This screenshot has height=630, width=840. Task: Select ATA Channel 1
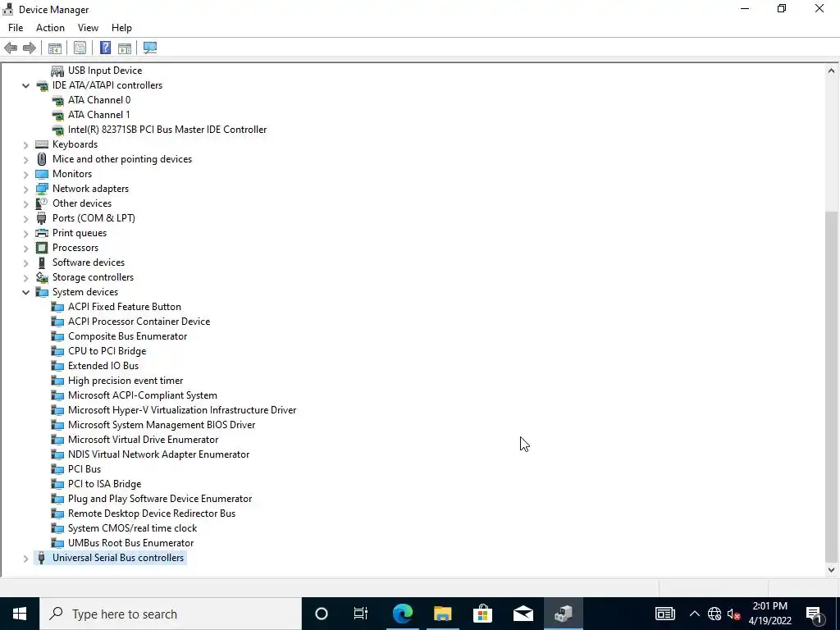pyautogui.click(x=99, y=115)
